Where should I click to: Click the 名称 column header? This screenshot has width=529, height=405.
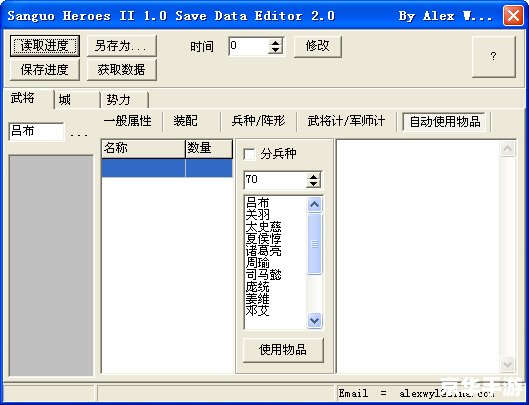click(143, 148)
